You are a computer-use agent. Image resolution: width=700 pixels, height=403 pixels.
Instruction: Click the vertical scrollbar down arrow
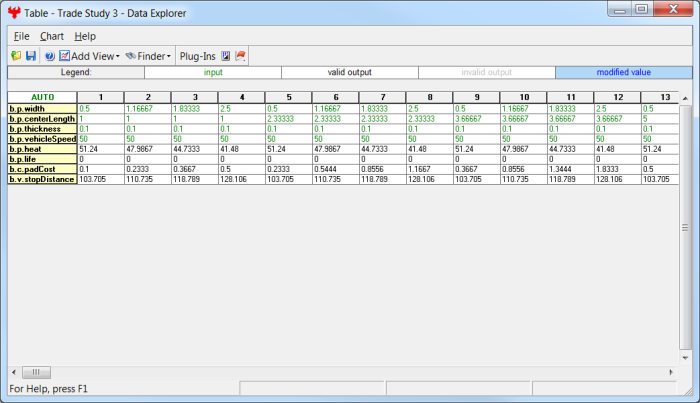pos(685,355)
